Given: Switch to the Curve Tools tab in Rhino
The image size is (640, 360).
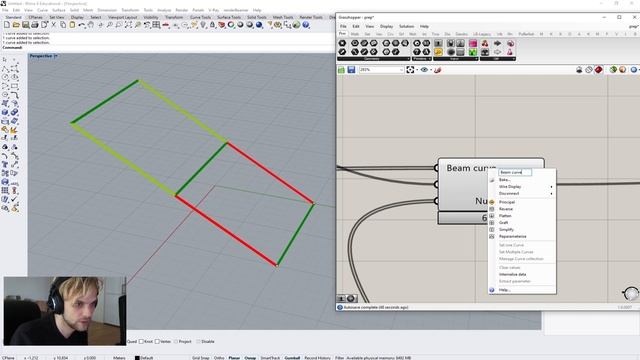Looking at the screenshot, I should pos(200,17).
